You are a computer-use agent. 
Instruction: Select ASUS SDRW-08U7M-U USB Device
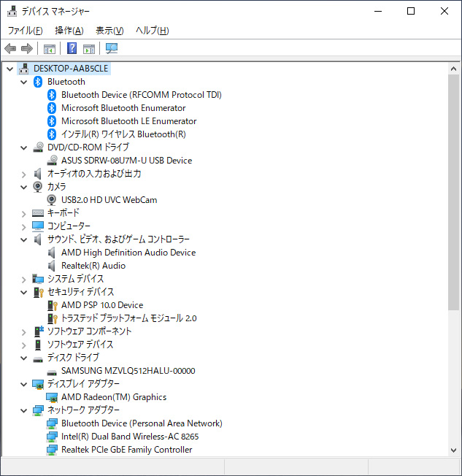(x=126, y=161)
